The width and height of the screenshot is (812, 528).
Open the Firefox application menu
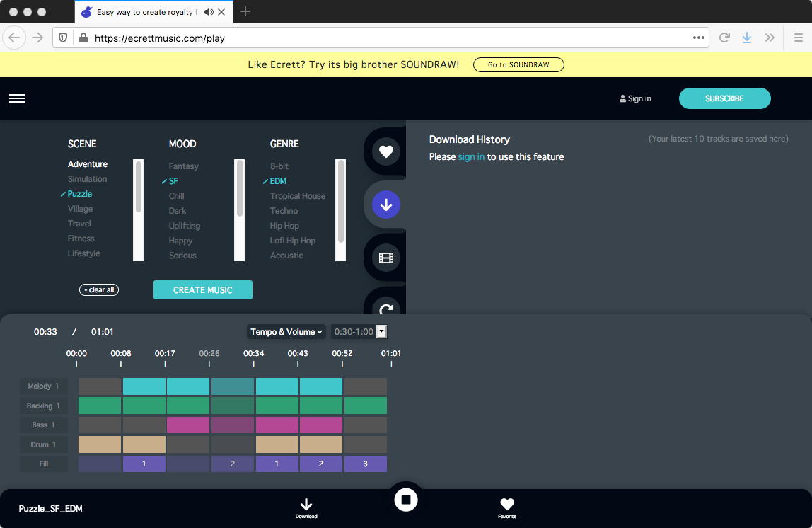[798, 38]
